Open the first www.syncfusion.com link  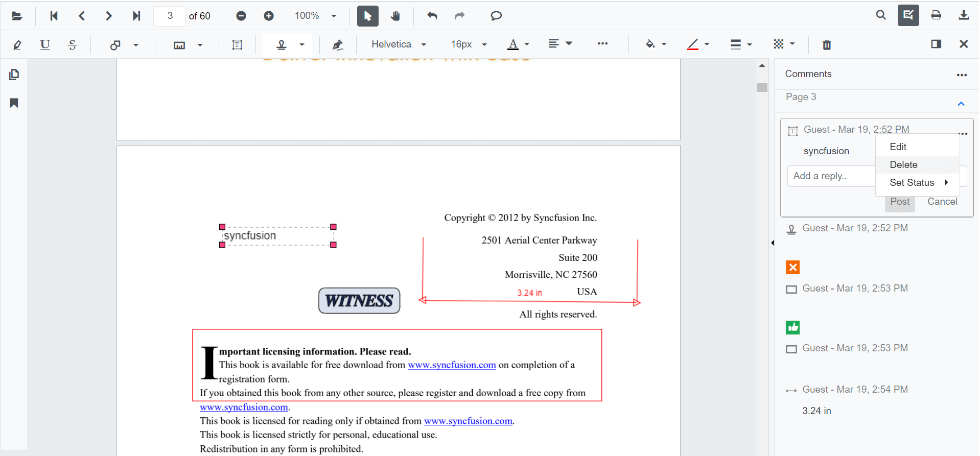pos(452,365)
